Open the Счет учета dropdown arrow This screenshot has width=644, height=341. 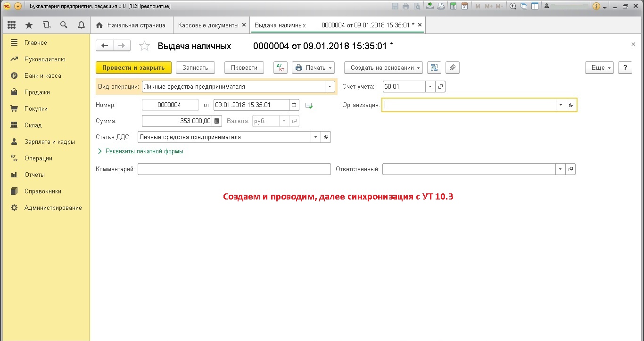pos(430,87)
